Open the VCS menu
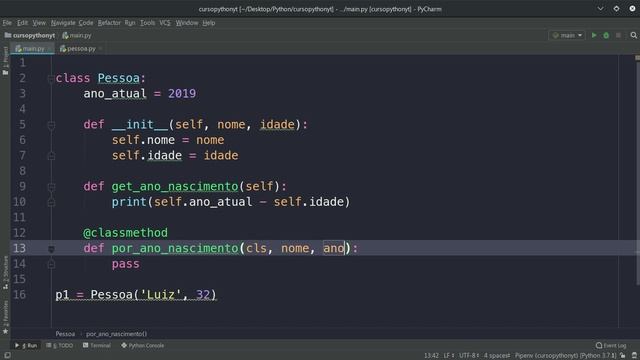The width and height of the screenshot is (640, 360). 165,23
